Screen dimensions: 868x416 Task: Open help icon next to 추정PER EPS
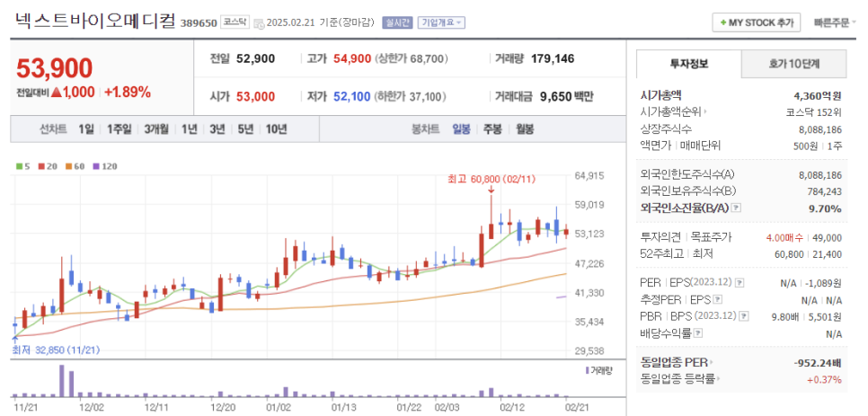coord(718,300)
